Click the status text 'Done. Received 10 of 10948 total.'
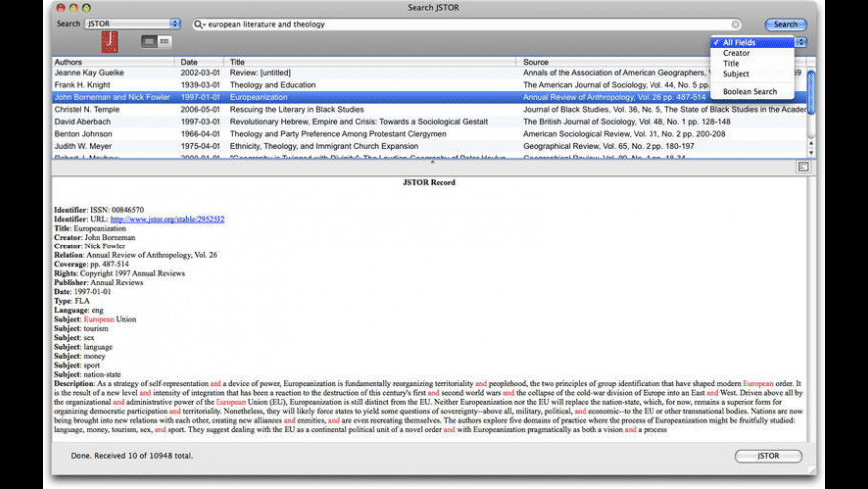 coord(132,456)
